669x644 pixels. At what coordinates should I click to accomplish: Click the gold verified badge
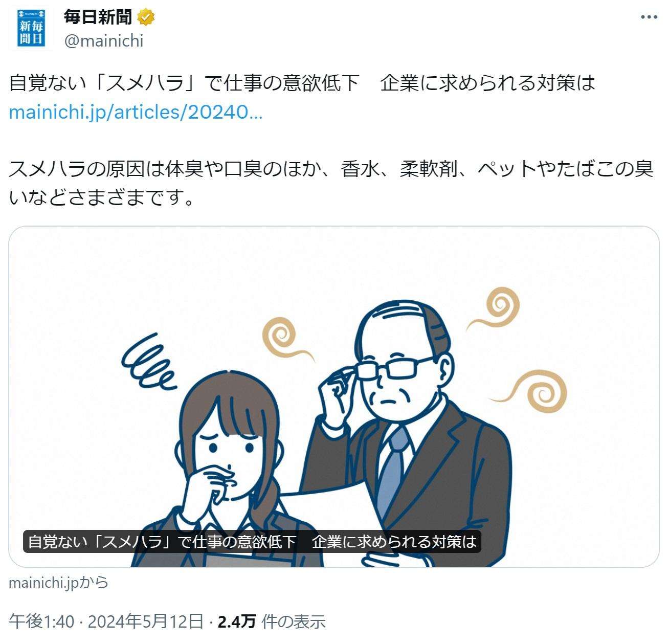pyautogui.click(x=146, y=17)
